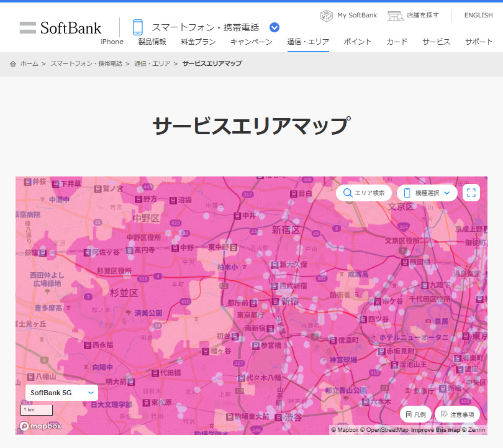This screenshot has width=503, height=448.
Task: Open My SoftBank cube icon
Action: coord(326,15)
